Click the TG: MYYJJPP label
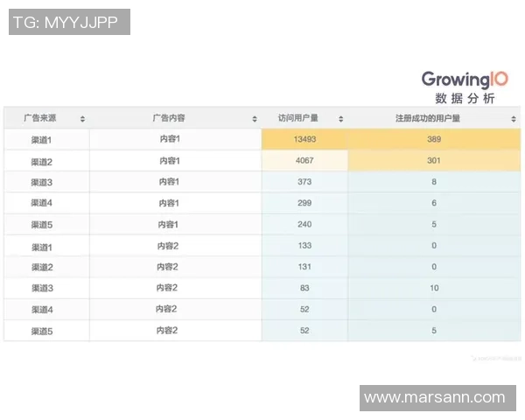Screen dimensions: 525x420 (x=69, y=22)
